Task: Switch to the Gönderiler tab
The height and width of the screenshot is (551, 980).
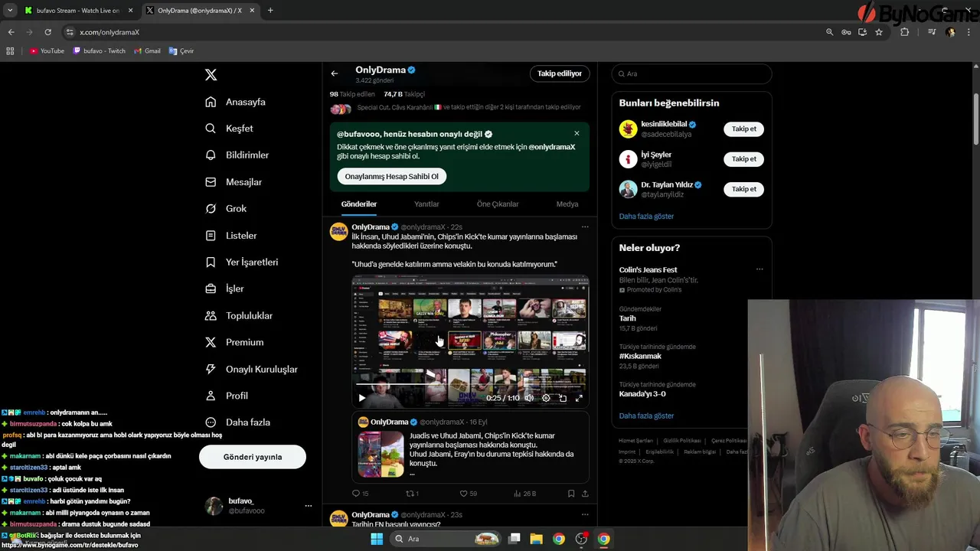Action: coord(359,204)
